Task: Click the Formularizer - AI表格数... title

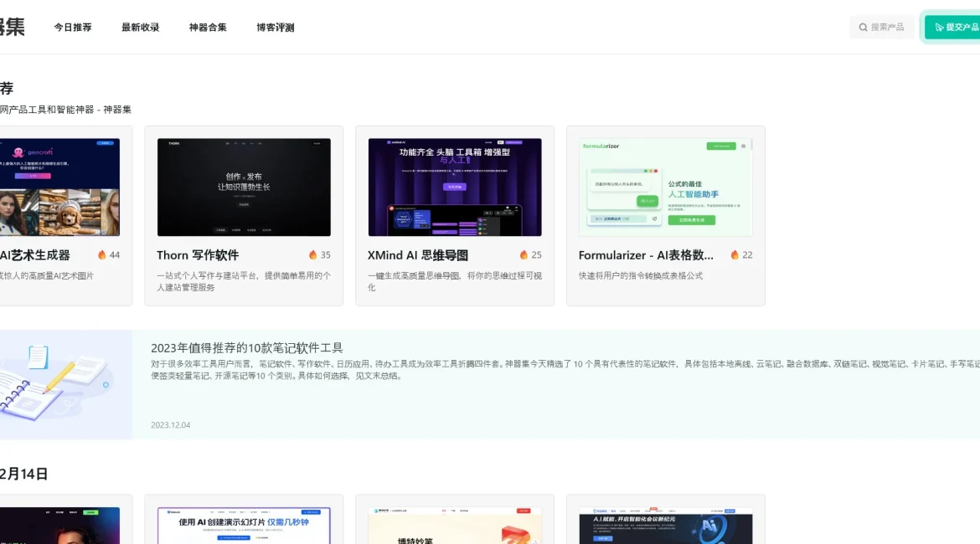Action: click(x=646, y=254)
